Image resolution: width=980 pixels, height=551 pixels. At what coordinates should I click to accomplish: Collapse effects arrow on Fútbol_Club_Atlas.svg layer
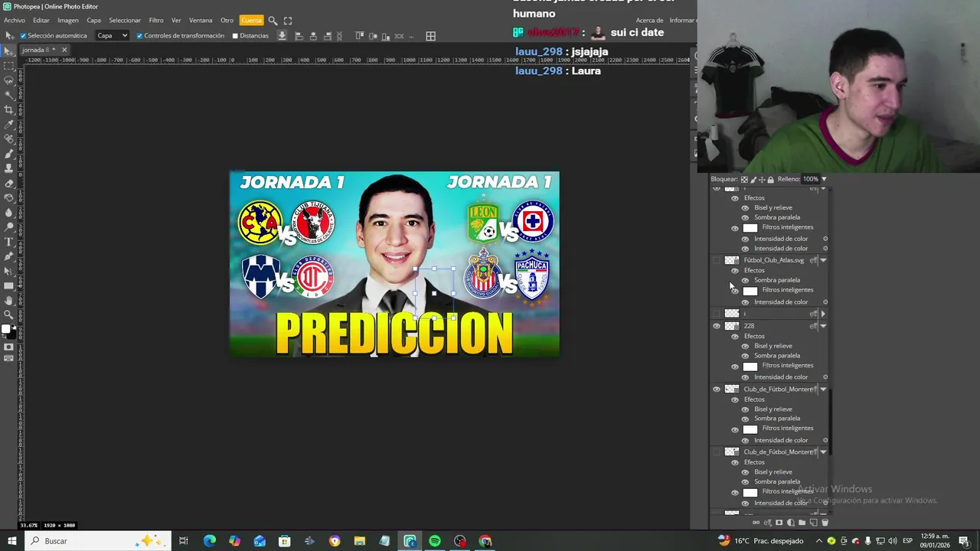point(823,260)
